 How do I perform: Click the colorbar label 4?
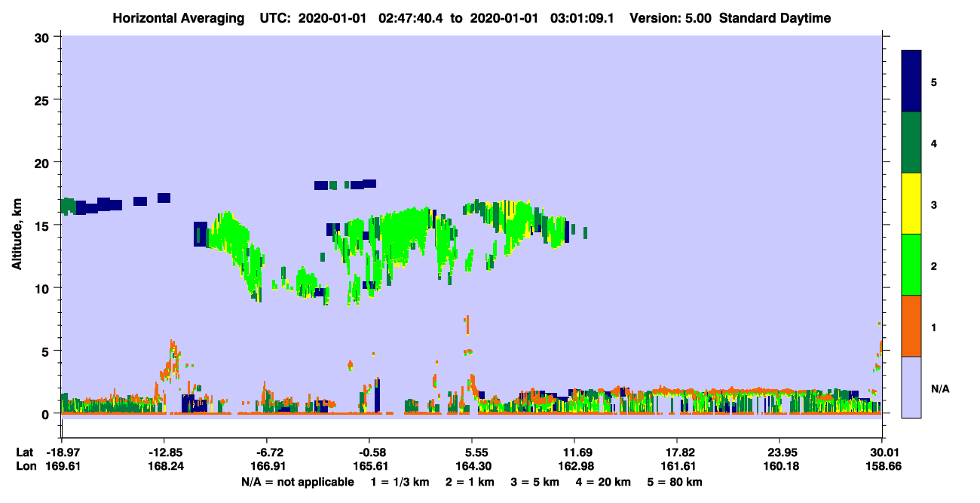[x=934, y=143]
